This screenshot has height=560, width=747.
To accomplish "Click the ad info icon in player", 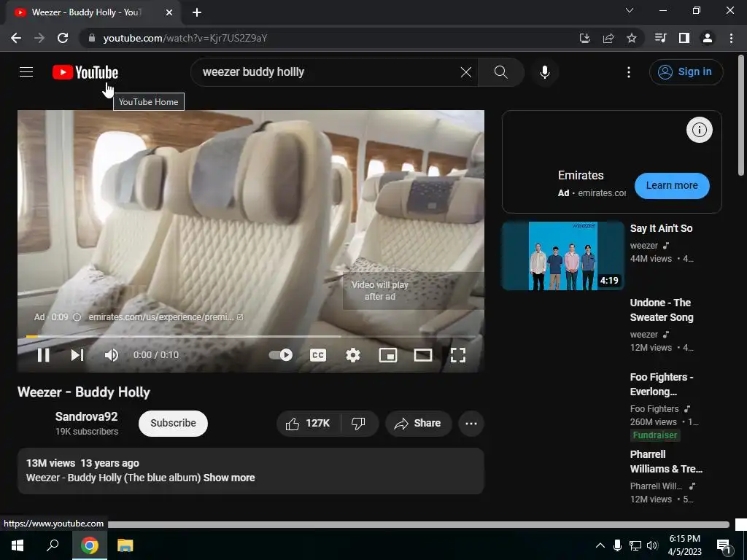I will coord(77,316).
